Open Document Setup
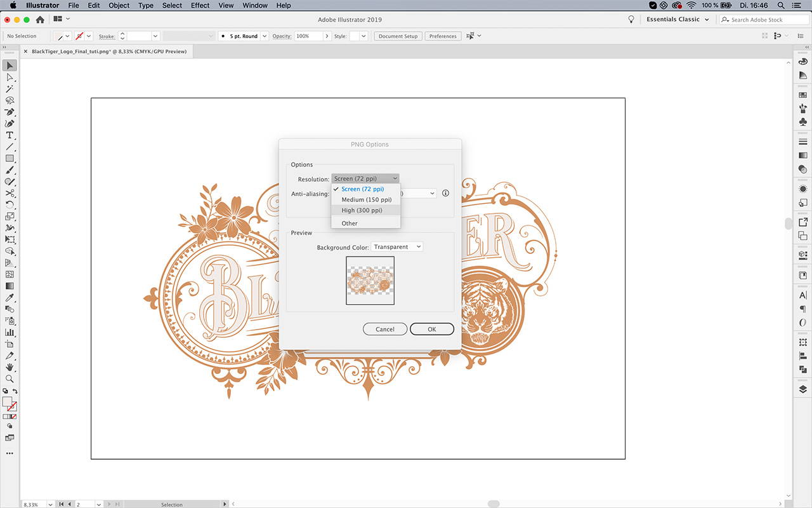The height and width of the screenshot is (508, 812). coord(398,36)
